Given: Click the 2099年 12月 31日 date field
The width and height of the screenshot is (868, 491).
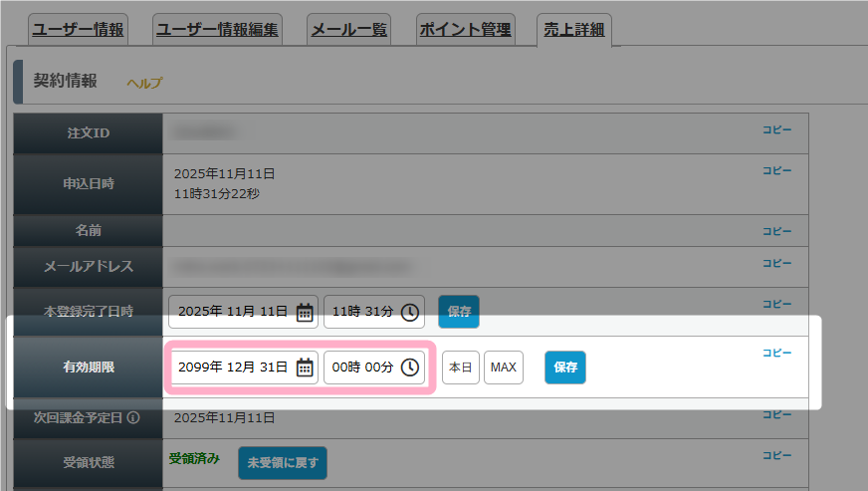Looking at the screenshot, I should (x=233, y=368).
